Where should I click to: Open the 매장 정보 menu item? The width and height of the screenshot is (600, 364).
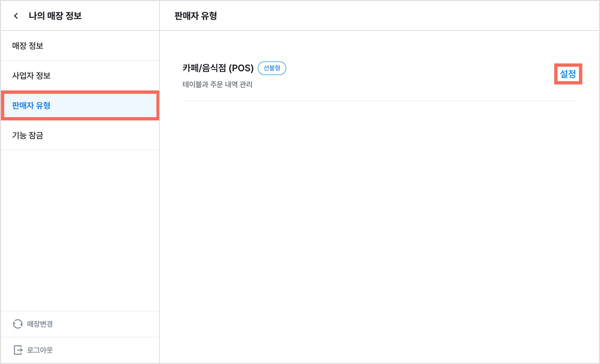click(x=80, y=46)
